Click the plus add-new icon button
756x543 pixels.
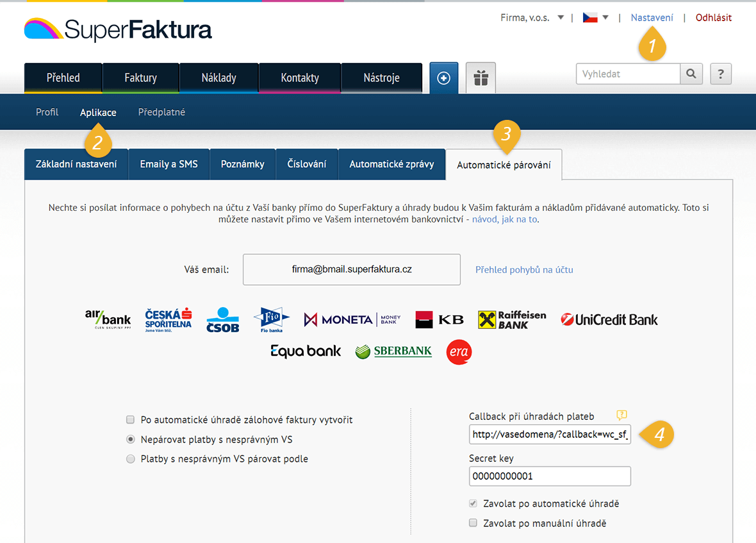[443, 78]
